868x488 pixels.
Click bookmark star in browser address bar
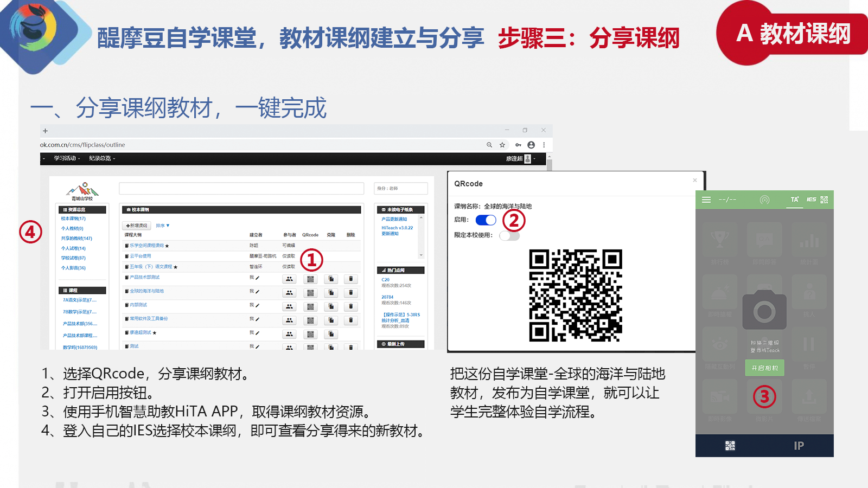pos(502,145)
